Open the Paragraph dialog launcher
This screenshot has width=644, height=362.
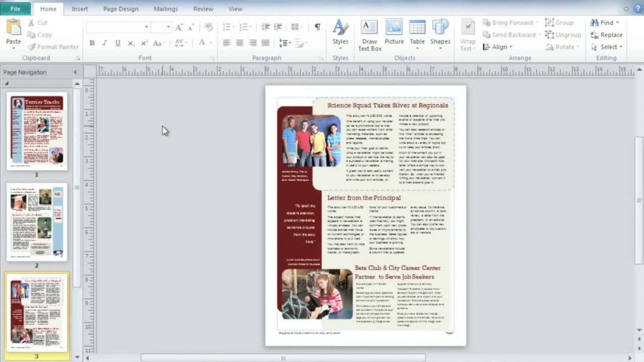tap(321, 58)
